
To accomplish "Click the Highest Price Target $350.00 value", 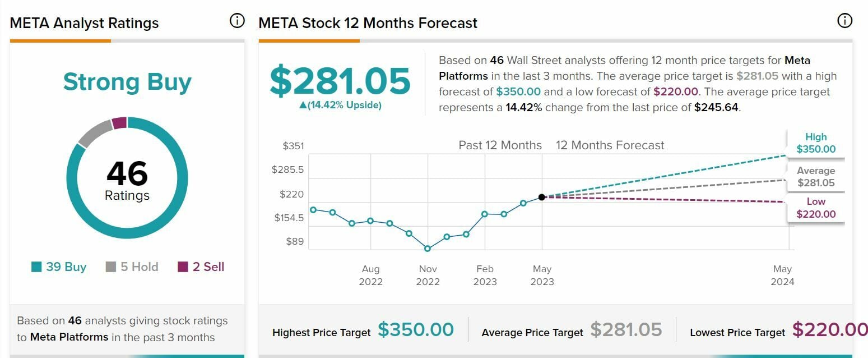I will pos(416,330).
